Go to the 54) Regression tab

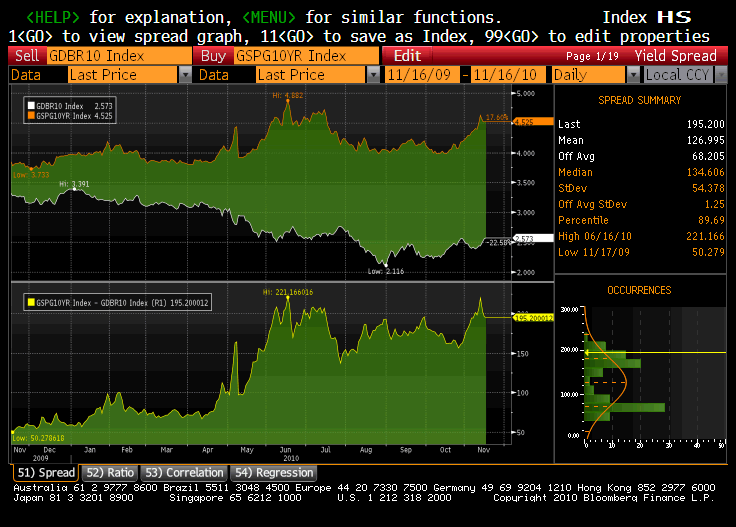[x=273, y=472]
